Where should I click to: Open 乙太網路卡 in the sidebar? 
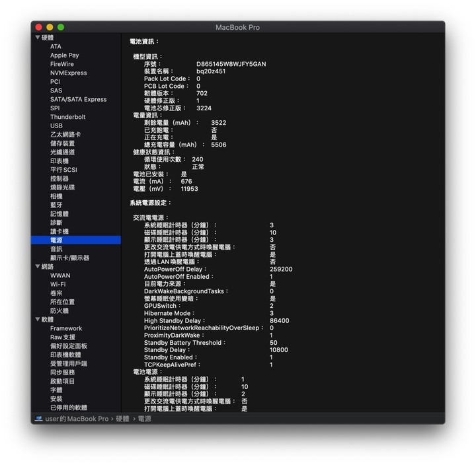(x=65, y=134)
